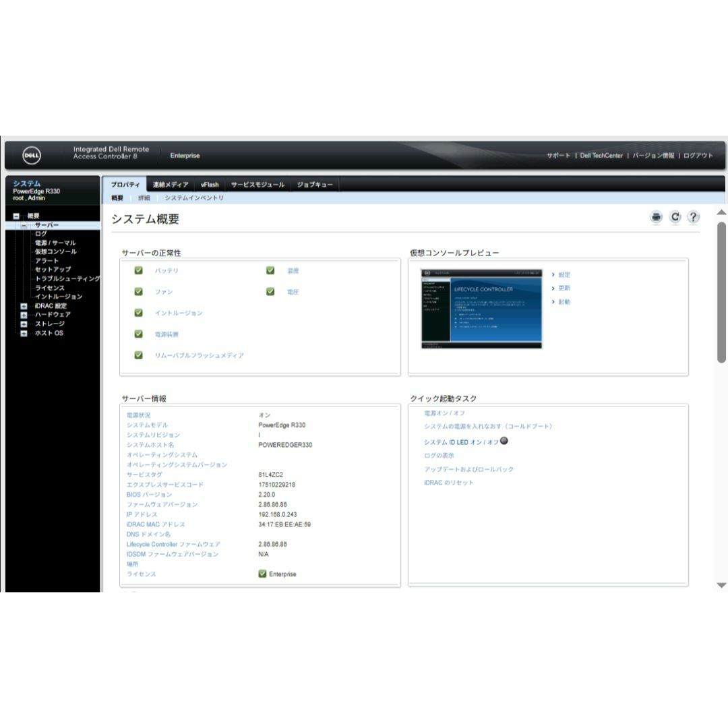The width and height of the screenshot is (728, 728).
Task: Select トラブルシューティング in the tree
Action: click(67, 279)
